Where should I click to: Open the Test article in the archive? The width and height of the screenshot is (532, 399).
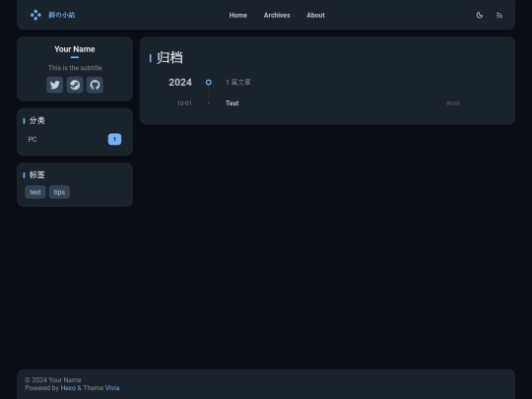point(233,103)
